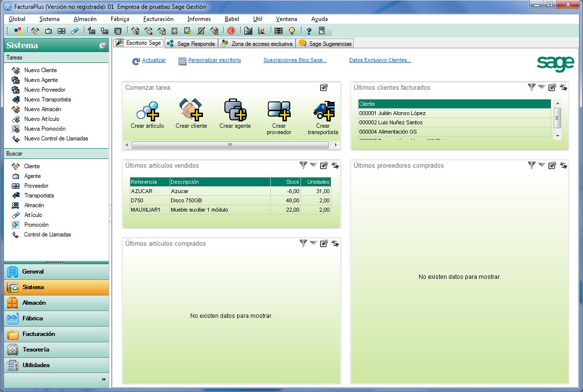Click the MAUXILIAR1 reference cell

[149, 210]
